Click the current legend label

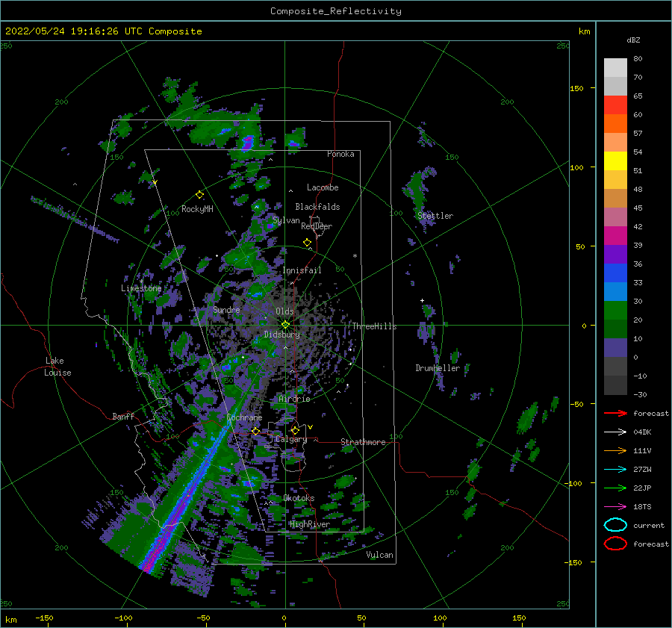click(x=649, y=526)
